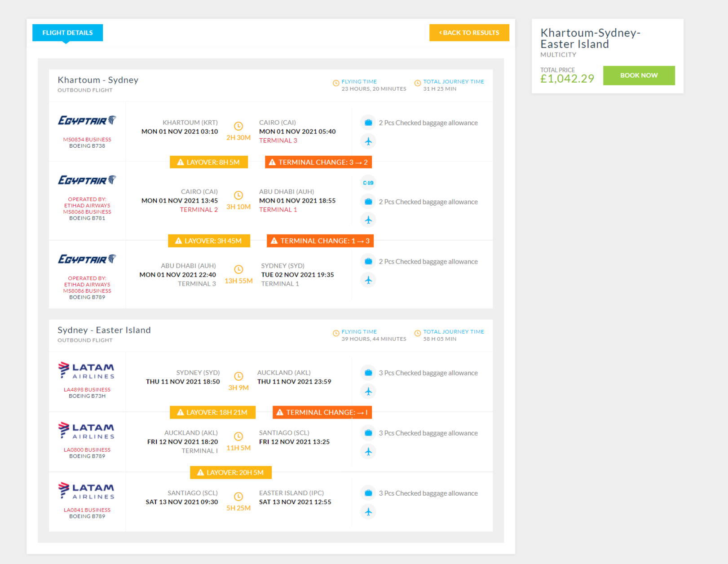This screenshot has width=728, height=564.
Task: Open the Flight Details tab
Action: pyautogui.click(x=67, y=33)
